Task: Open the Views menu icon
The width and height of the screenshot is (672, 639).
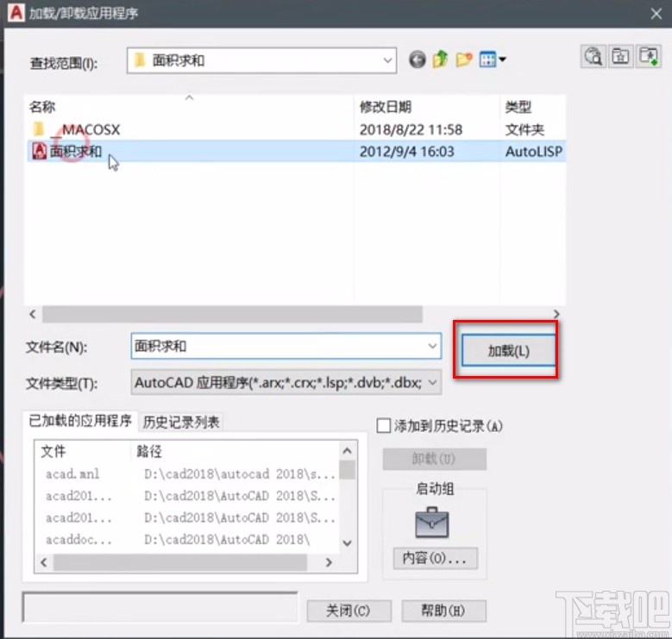Action: point(487,60)
